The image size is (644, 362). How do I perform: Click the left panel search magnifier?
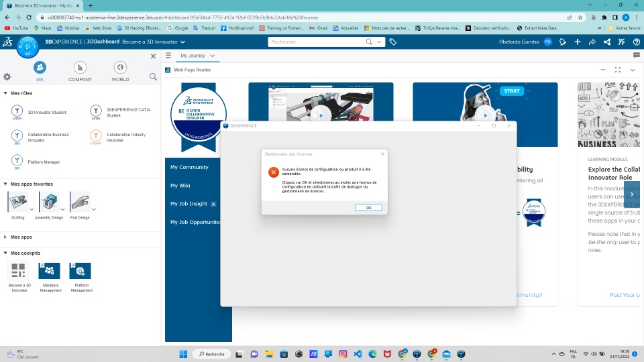tap(153, 76)
